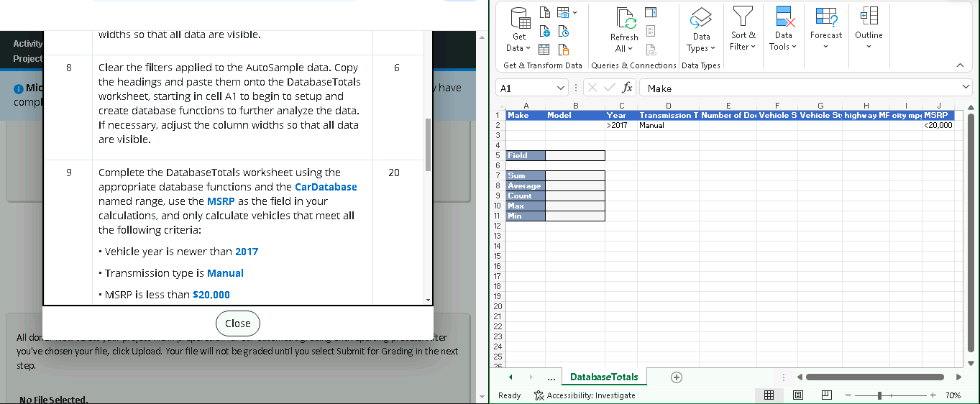The height and width of the screenshot is (404, 980).
Task: Go to the next sheet tab arrow
Action: [531, 377]
